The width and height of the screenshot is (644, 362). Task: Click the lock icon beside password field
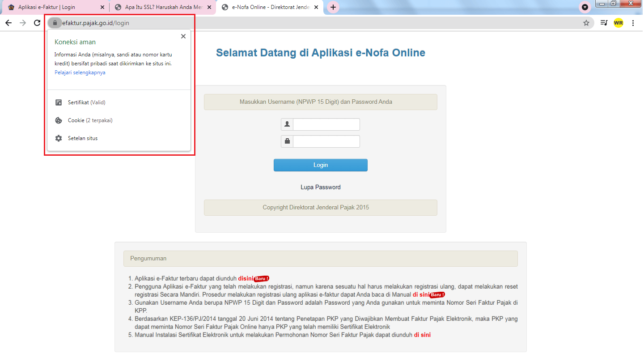pyautogui.click(x=287, y=141)
